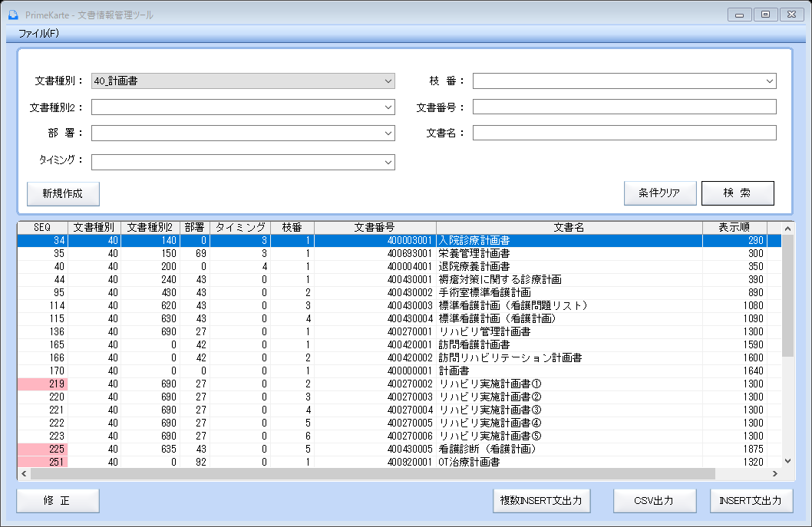Sort by the 文書名 column header
This screenshot has width=812, height=527.
click(569, 227)
